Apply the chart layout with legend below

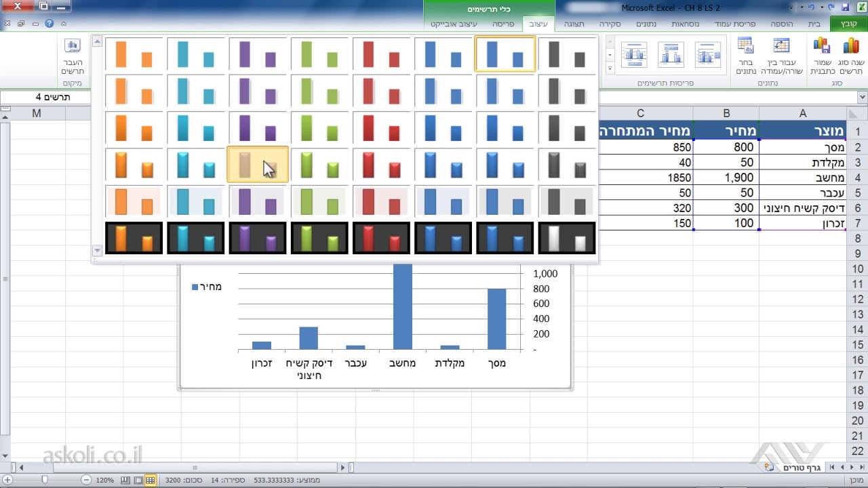[634, 54]
